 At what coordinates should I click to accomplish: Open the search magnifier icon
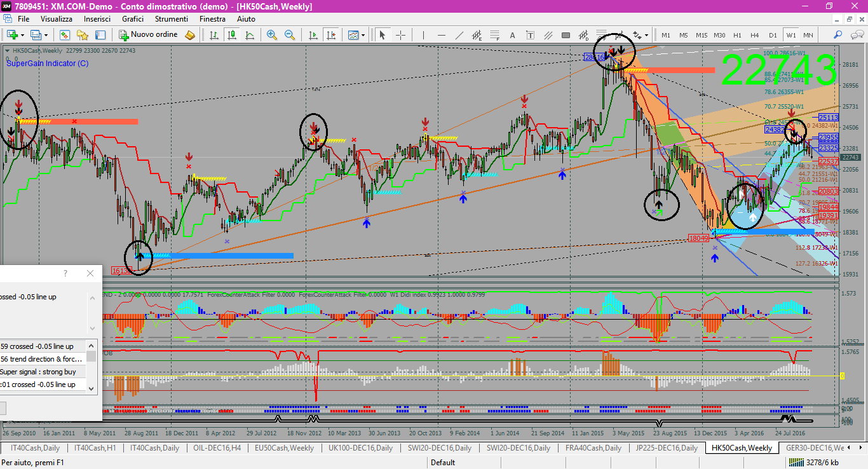[x=838, y=34]
